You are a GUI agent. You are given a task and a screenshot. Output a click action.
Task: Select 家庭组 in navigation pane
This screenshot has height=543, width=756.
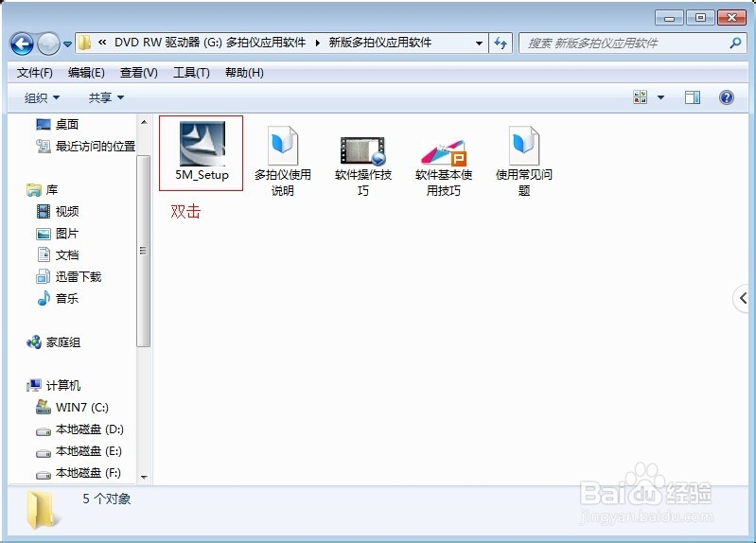(54, 342)
